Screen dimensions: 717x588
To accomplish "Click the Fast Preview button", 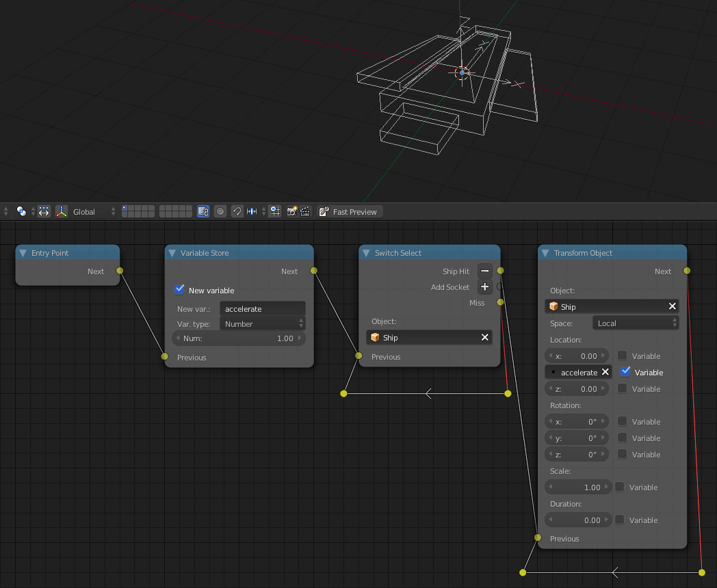I will pyautogui.click(x=349, y=212).
